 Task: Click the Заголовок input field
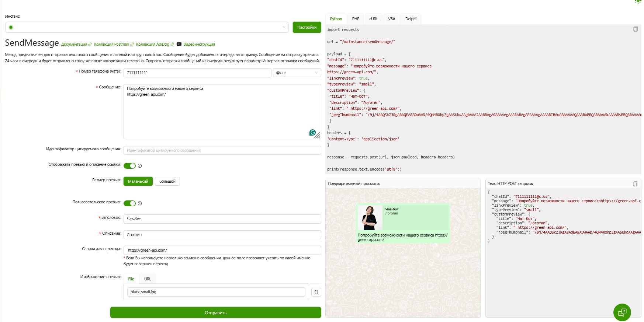point(222,219)
